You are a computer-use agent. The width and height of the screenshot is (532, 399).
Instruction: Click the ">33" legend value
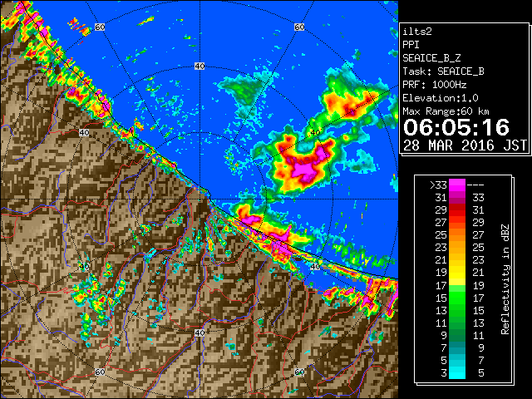coord(438,185)
